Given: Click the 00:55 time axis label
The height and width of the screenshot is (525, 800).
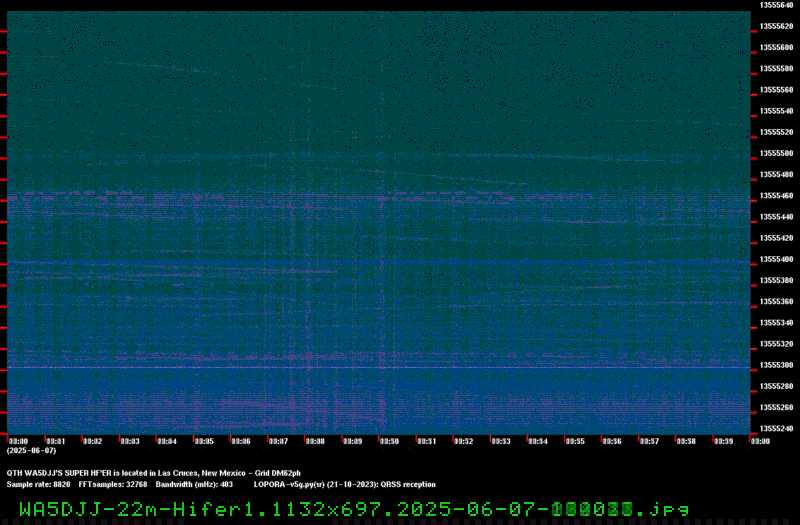Looking at the screenshot, I should click(574, 441).
